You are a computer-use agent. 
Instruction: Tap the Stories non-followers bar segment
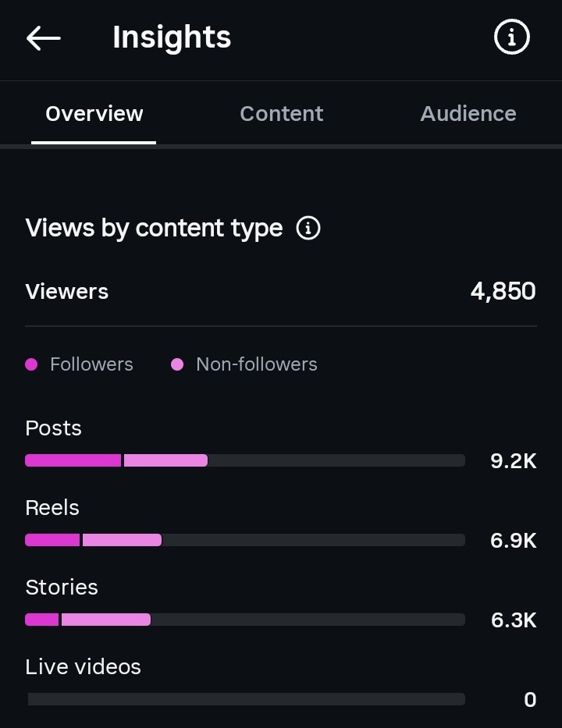click(106, 620)
